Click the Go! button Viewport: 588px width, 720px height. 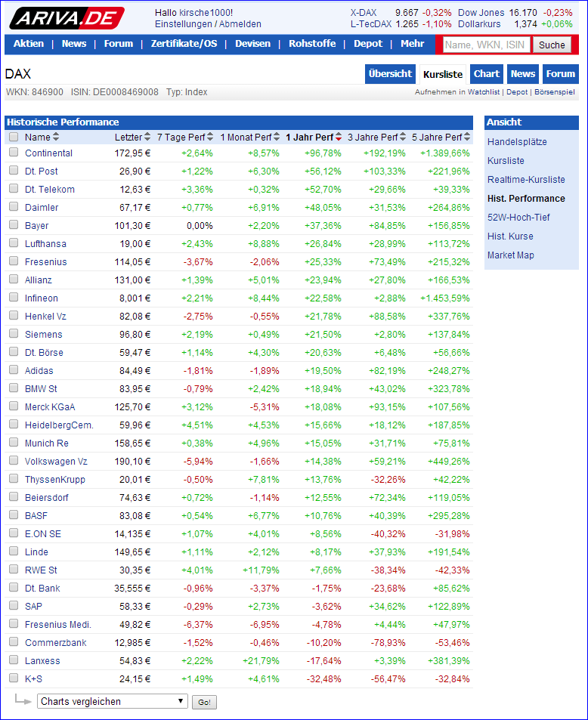pyautogui.click(x=204, y=701)
